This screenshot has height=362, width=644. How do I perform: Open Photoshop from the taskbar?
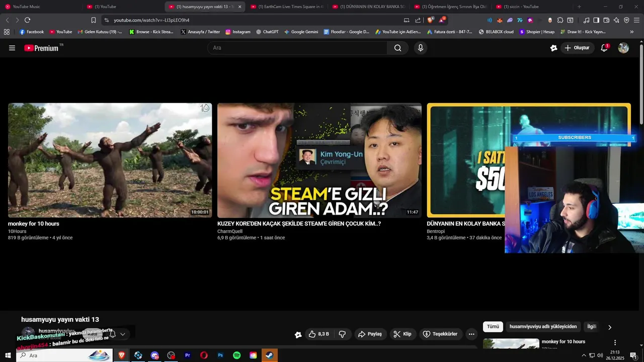coord(220,355)
